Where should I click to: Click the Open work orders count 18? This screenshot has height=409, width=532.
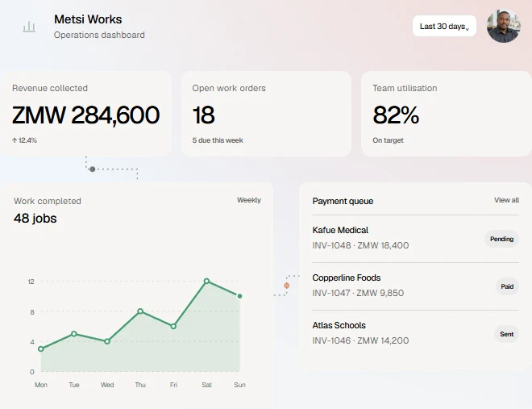coord(203,115)
